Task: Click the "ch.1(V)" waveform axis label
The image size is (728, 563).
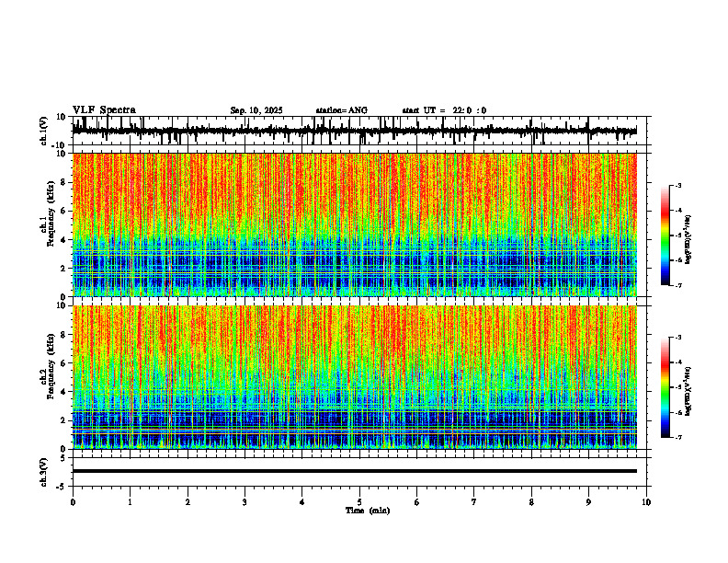Action: click(44, 131)
